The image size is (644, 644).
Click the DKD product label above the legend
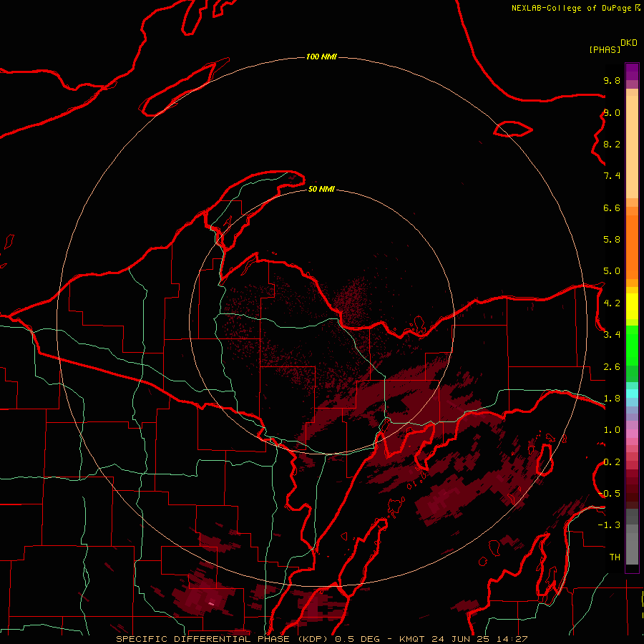[629, 43]
